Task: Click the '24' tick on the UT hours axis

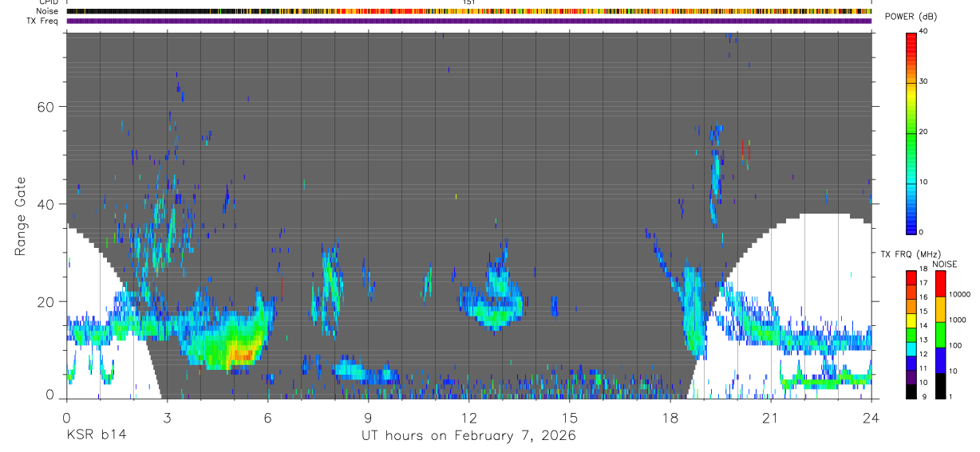Action: [871, 417]
